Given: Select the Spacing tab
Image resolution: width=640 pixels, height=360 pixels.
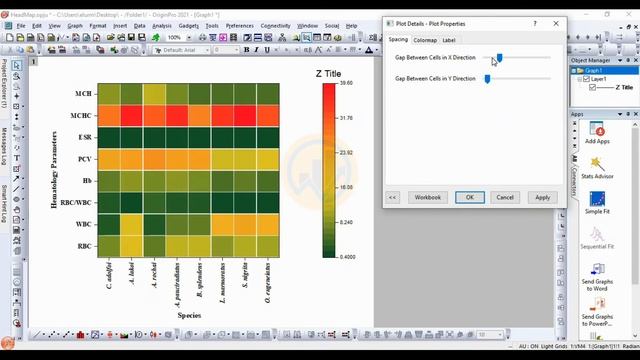Looking at the screenshot, I should click(398, 39).
